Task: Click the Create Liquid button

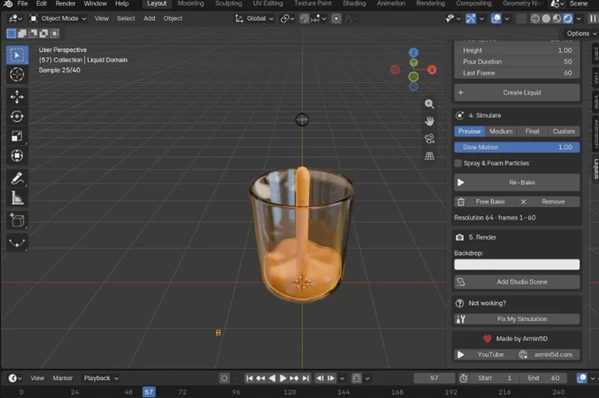Action: click(517, 92)
